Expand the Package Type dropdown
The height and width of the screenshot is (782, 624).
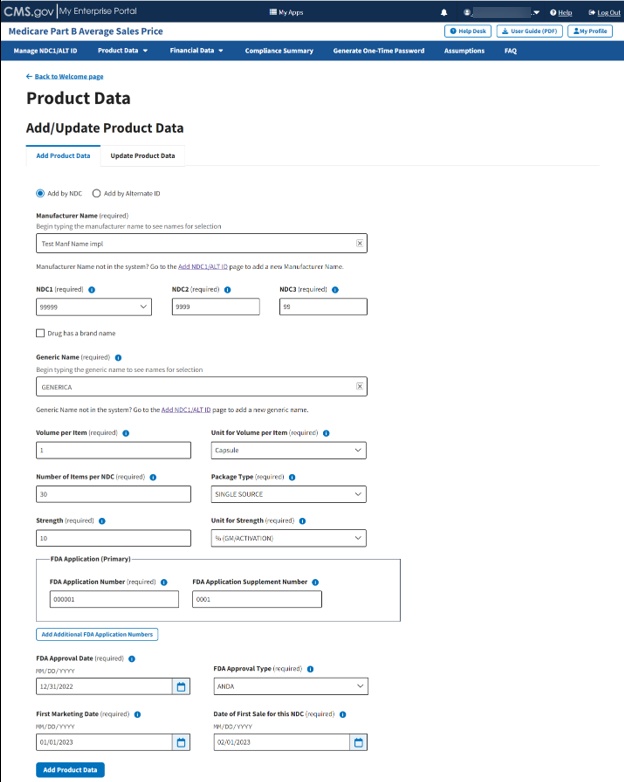[x=288, y=494]
